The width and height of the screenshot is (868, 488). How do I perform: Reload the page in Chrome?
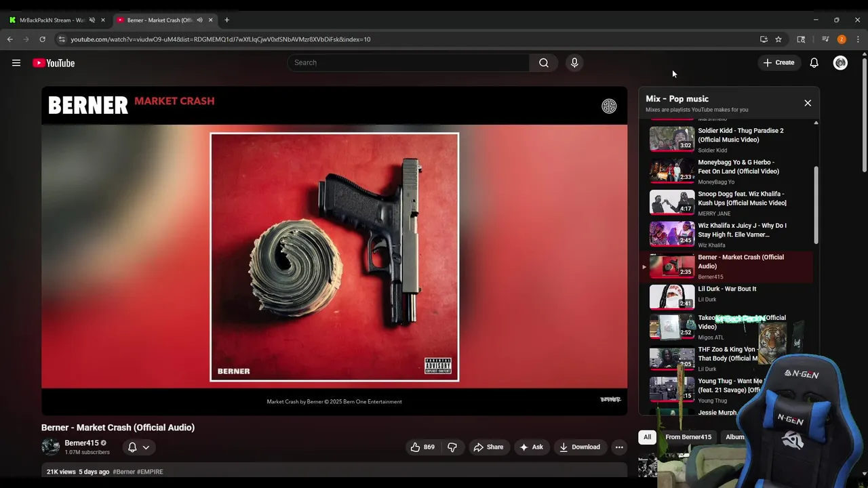coord(42,39)
